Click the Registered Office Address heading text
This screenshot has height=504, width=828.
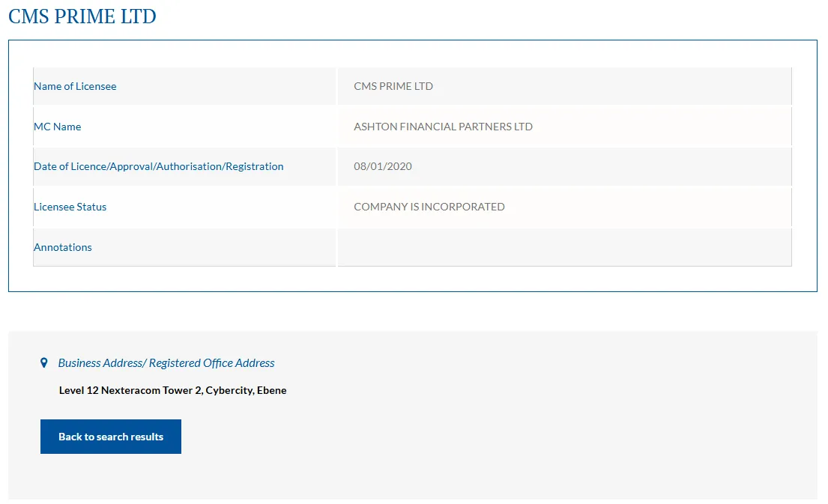212,363
